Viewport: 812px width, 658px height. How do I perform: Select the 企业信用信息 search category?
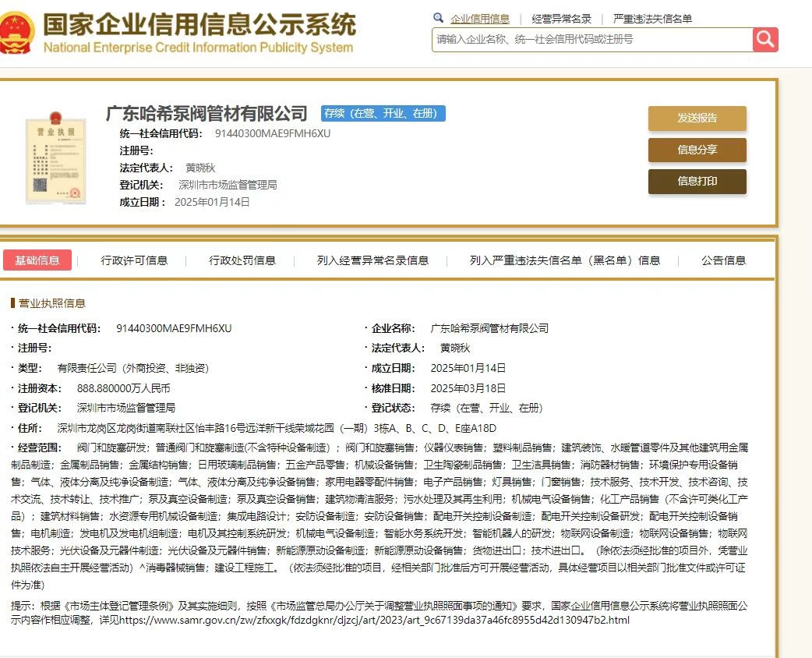(x=480, y=19)
